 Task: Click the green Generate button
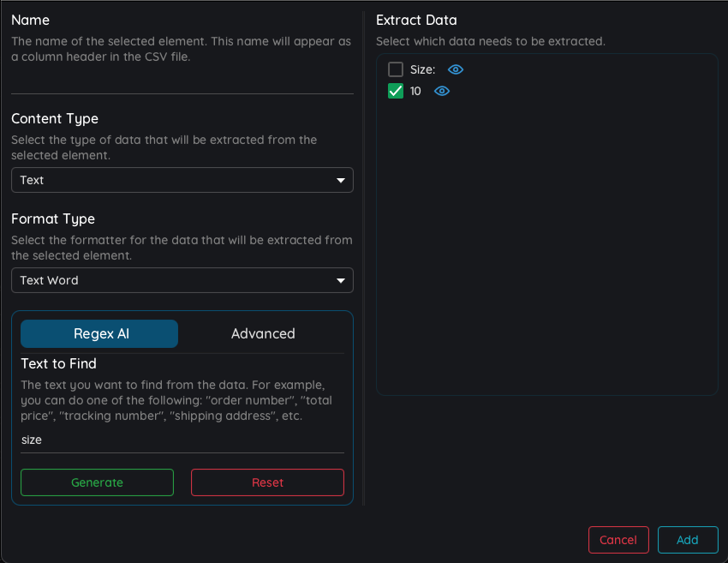tap(97, 482)
